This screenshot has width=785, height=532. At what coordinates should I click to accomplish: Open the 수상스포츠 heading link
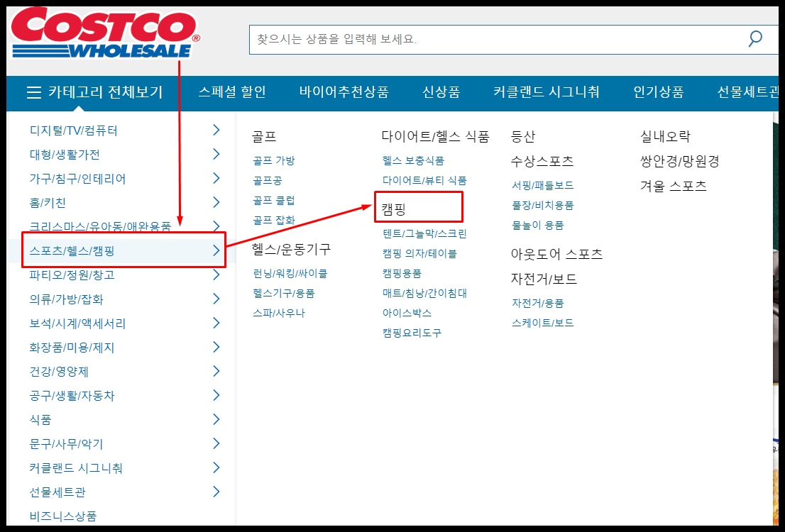[542, 161]
